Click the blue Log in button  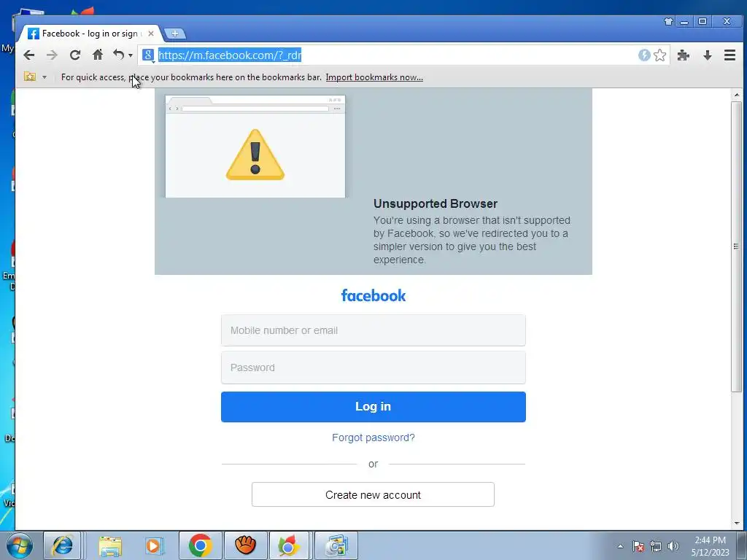373,407
